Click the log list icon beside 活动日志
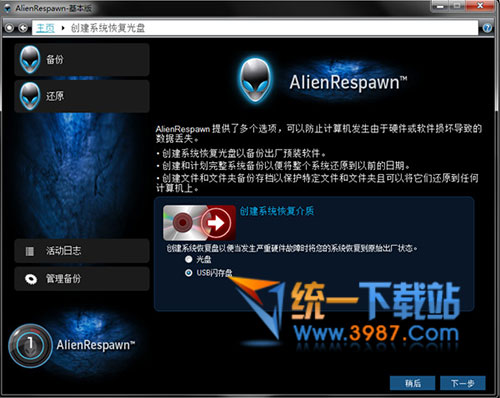 click(30, 251)
